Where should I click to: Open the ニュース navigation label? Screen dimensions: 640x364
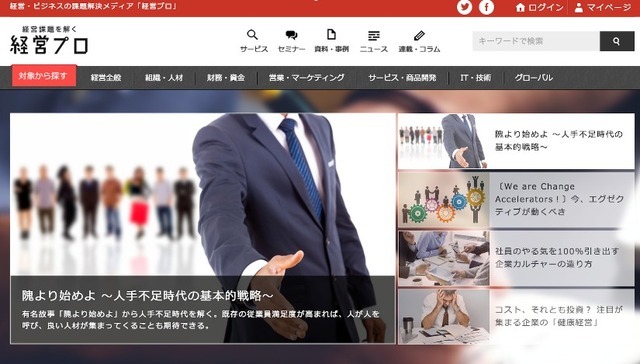pyautogui.click(x=373, y=49)
